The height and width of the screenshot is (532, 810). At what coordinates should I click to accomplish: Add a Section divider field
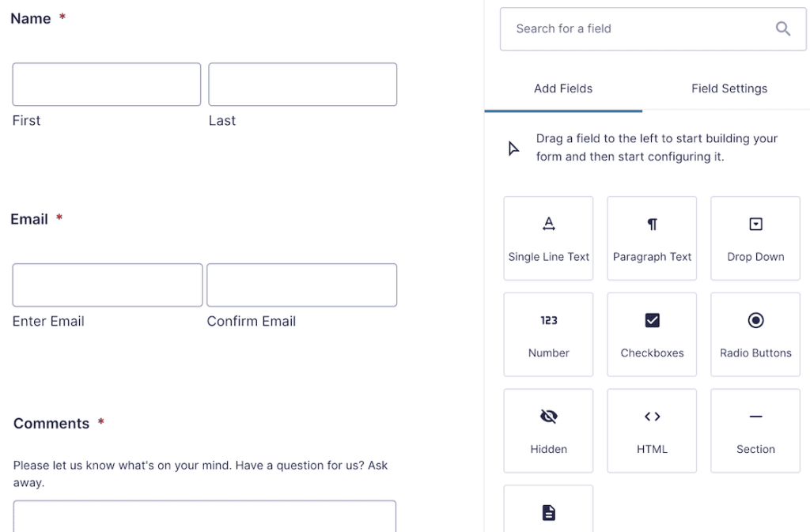pos(755,430)
